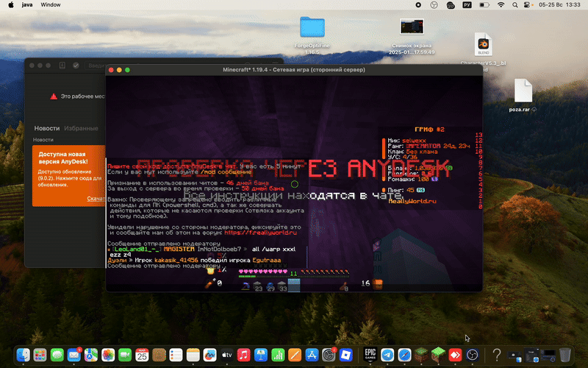The height and width of the screenshot is (368, 588).
Task: Open the Trash in the dock
Action: [565, 355]
